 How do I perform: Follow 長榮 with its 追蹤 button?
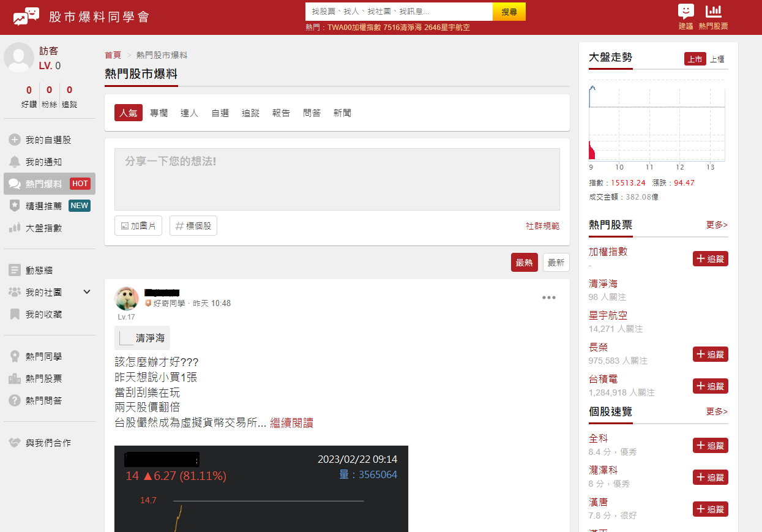pyautogui.click(x=710, y=354)
